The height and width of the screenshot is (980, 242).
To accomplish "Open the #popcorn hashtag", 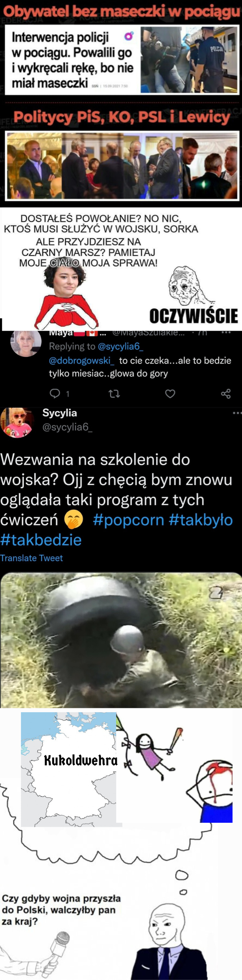I will [x=128, y=520].
